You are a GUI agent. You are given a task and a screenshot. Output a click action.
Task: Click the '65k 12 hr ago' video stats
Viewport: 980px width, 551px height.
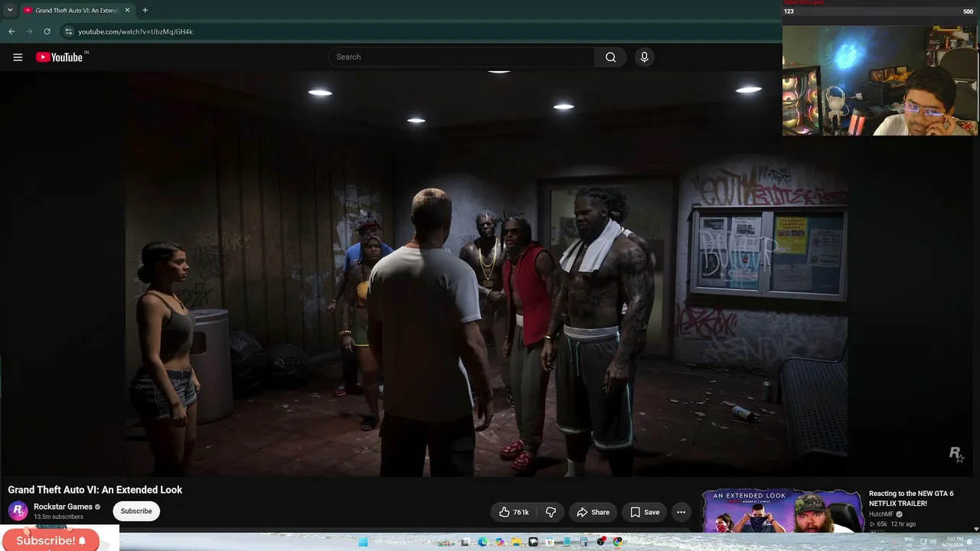[x=893, y=524]
